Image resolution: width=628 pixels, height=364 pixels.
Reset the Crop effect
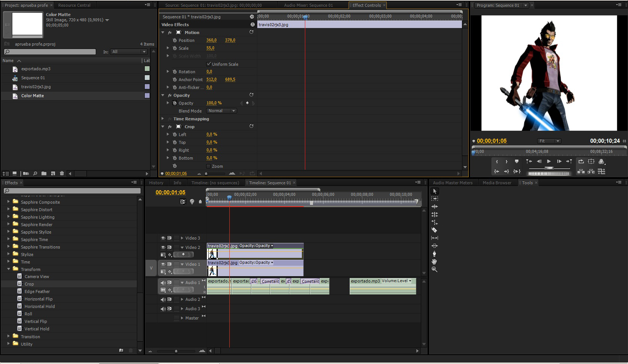[x=251, y=126]
